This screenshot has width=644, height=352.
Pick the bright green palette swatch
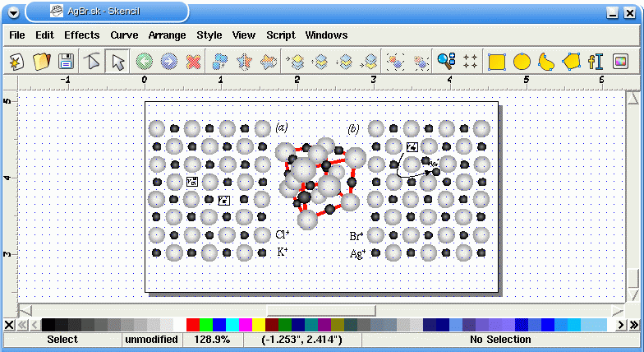[205, 325]
